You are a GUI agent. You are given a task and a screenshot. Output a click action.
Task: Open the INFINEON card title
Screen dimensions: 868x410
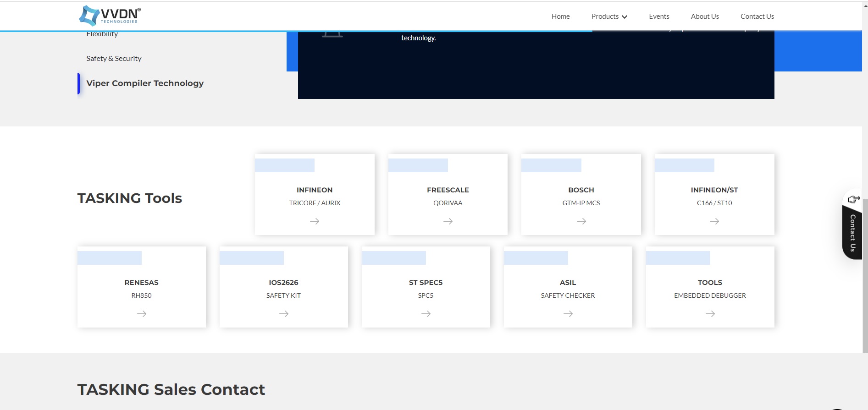click(315, 190)
